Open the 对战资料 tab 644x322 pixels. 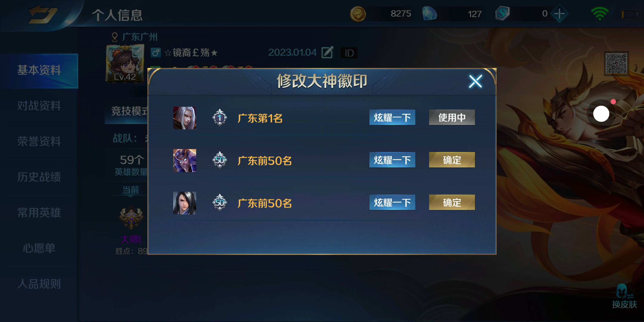(39, 106)
